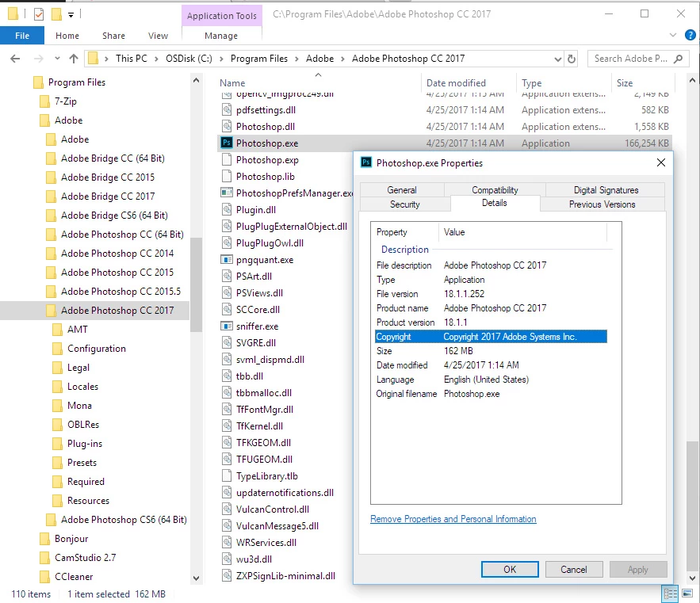Switch to Previous Versions tab
700x603 pixels.
point(602,204)
